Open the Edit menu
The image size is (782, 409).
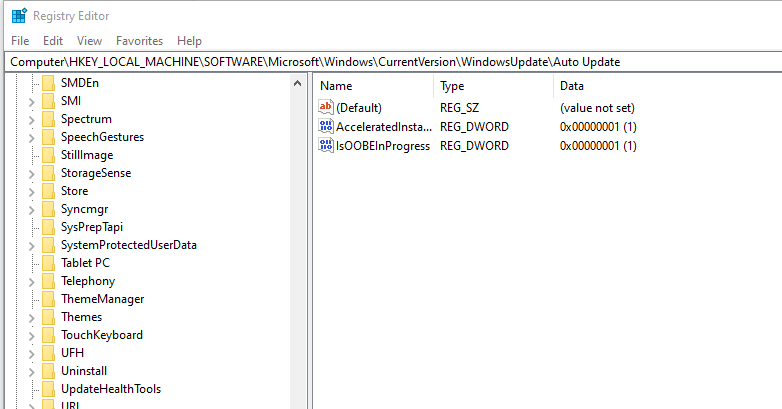(53, 41)
